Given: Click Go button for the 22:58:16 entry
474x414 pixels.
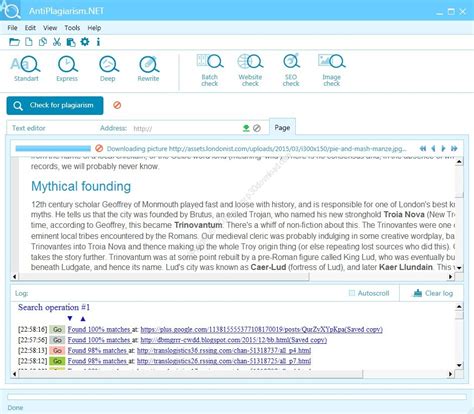Looking at the screenshot, I should [x=57, y=330].
